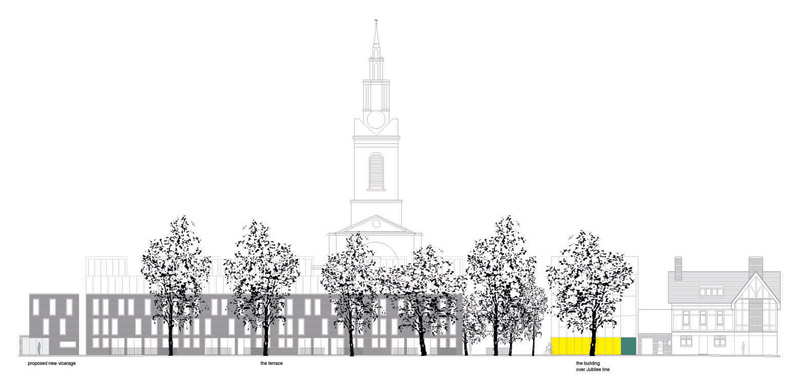
Task: Select the yellow ground-floor panel
Action: (x=586, y=346)
